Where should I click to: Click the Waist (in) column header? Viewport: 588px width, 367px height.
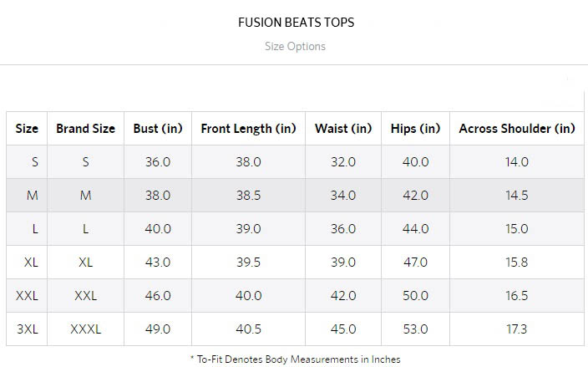343,129
